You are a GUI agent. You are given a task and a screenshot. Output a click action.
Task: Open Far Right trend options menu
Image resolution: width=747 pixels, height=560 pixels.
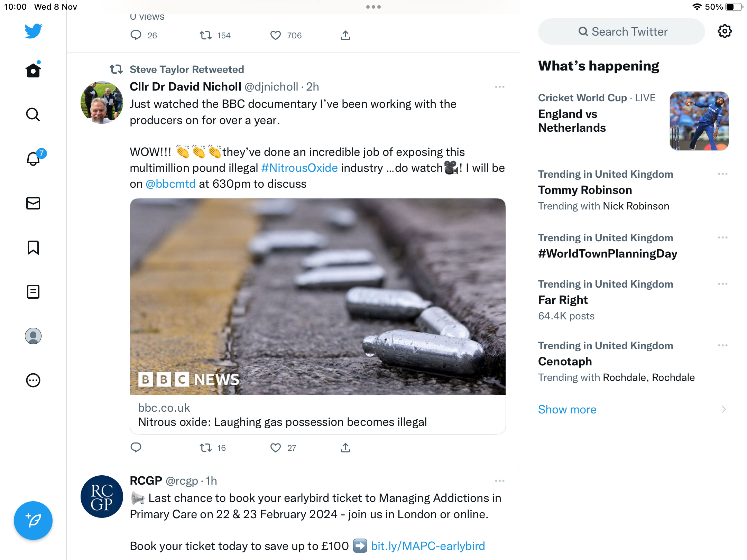click(x=722, y=284)
